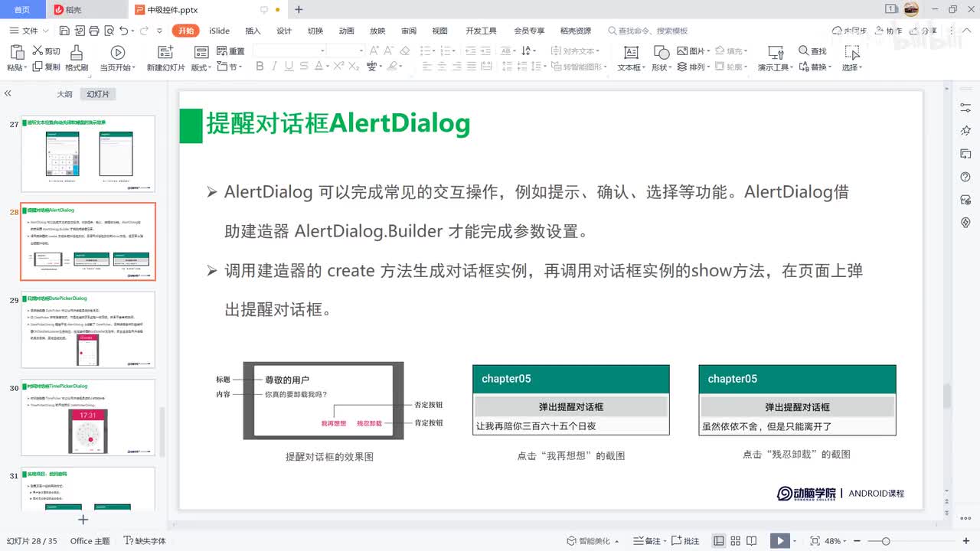Select slide 29 DatePickerDialog thumbnail
980x551 pixels.
(88, 330)
